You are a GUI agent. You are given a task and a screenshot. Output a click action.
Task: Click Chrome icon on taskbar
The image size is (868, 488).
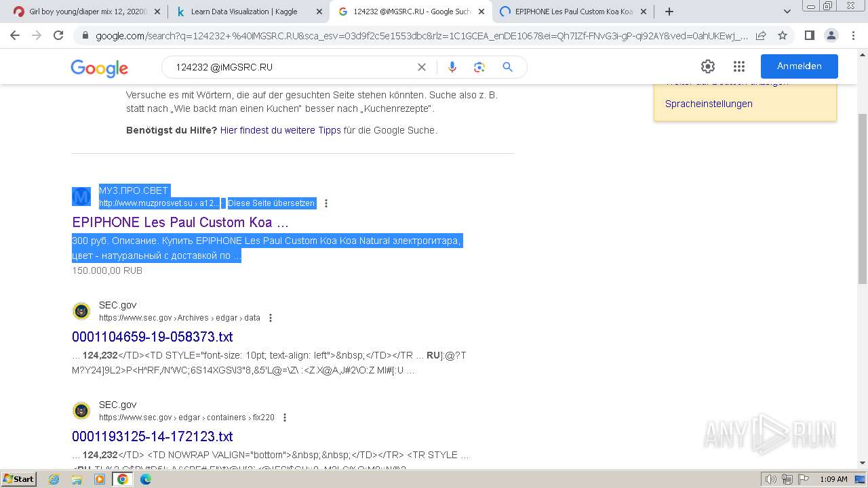point(123,479)
